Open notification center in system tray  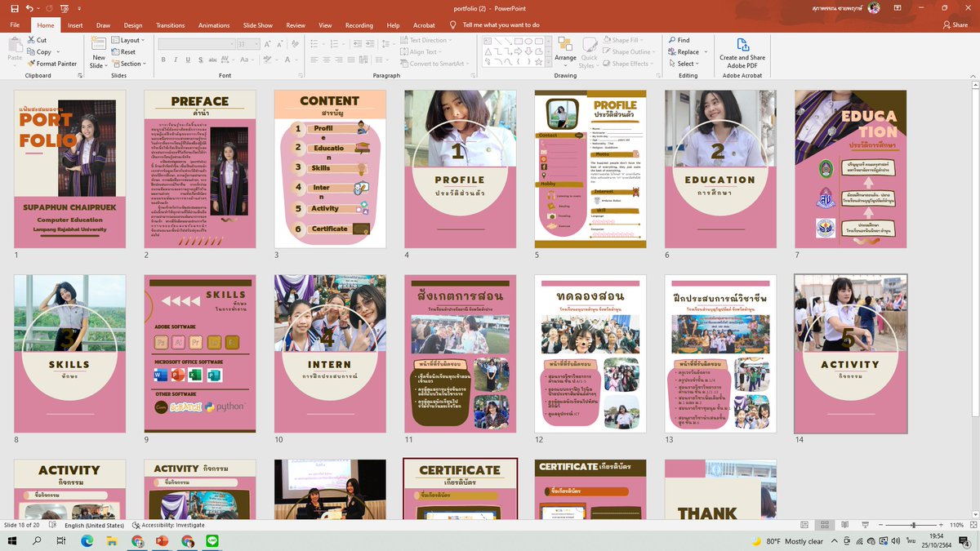coord(964,541)
